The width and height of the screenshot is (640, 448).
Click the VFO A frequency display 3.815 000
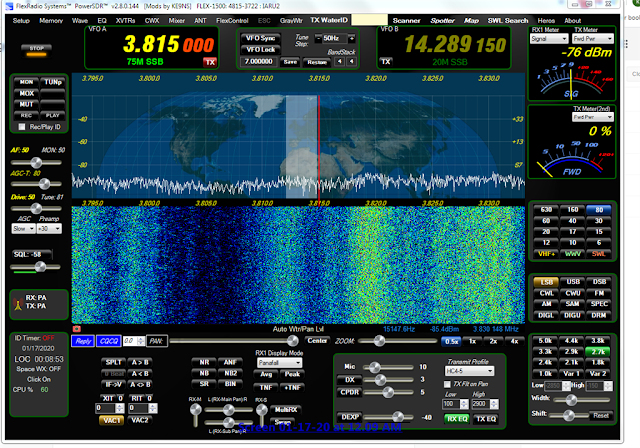coord(168,44)
